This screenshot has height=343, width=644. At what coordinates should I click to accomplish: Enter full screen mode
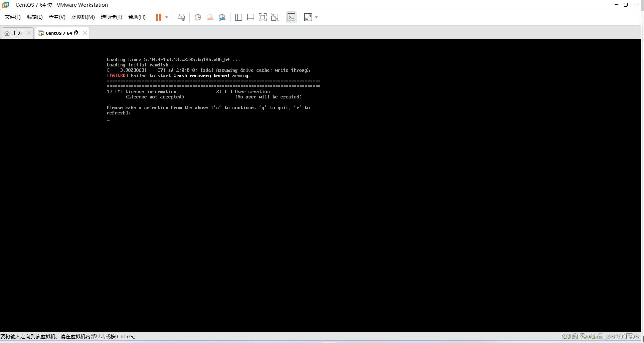click(x=263, y=17)
